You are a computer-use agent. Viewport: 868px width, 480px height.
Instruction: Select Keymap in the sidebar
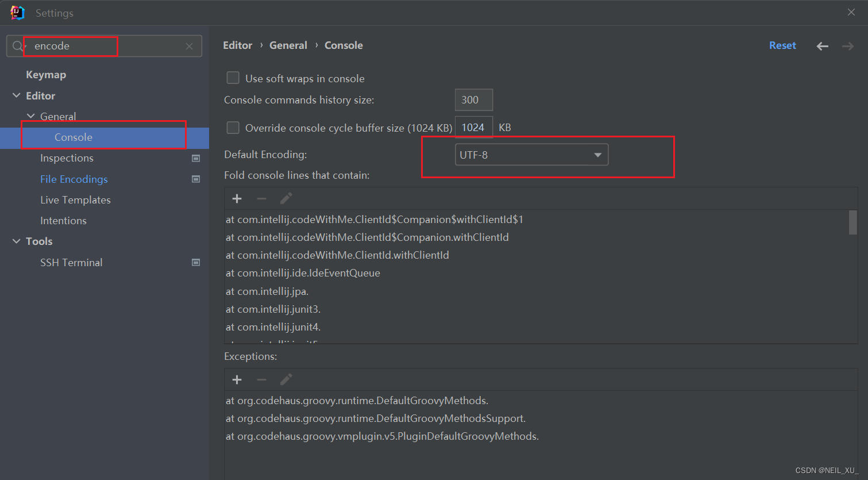point(45,74)
